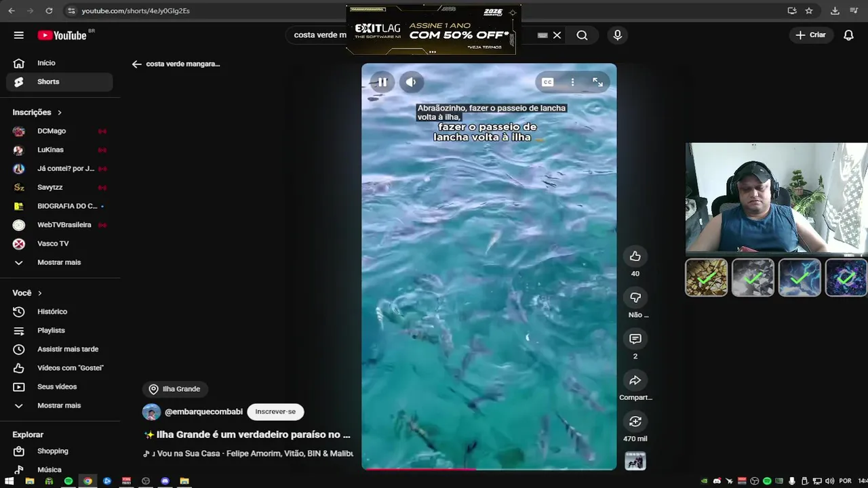Open Seus vídeos

[60, 387]
